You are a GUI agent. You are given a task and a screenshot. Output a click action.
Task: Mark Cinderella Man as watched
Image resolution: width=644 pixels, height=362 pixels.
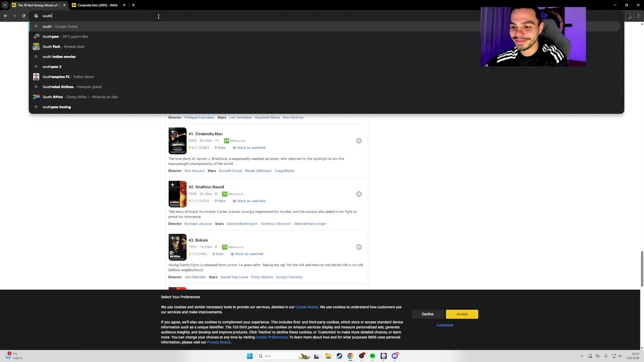point(249,148)
